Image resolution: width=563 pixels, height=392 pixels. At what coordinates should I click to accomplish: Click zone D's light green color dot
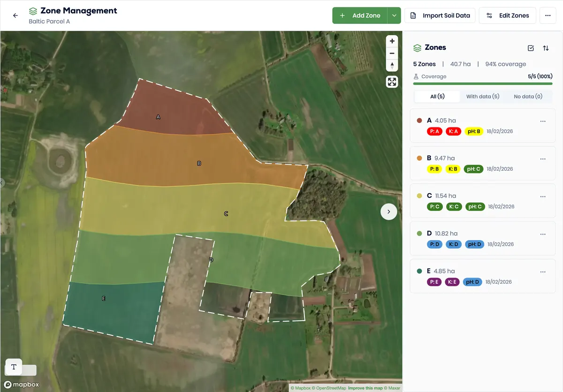[x=419, y=233]
